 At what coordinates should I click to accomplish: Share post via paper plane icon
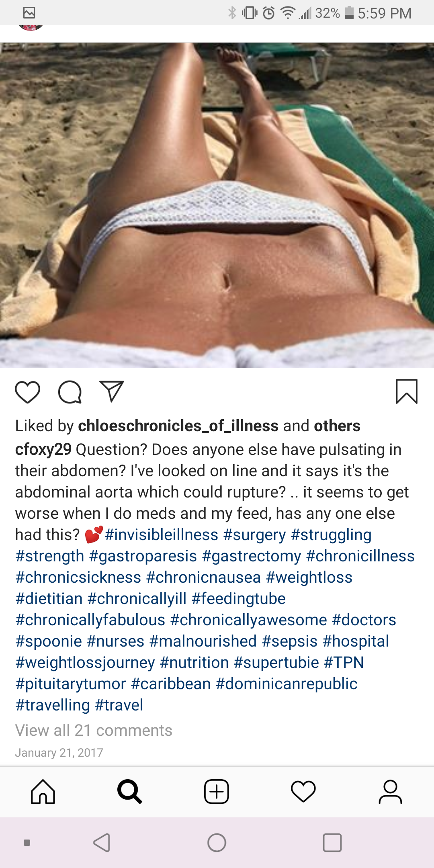(x=111, y=391)
